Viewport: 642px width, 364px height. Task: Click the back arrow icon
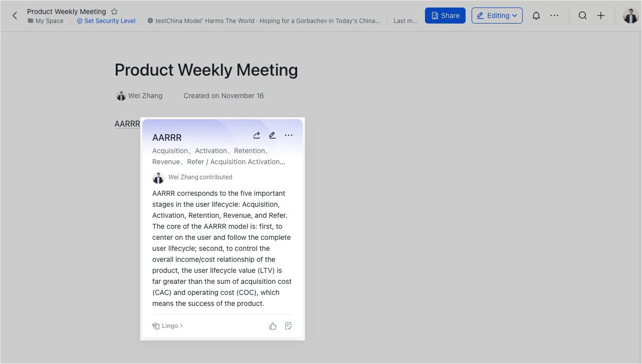(x=15, y=16)
